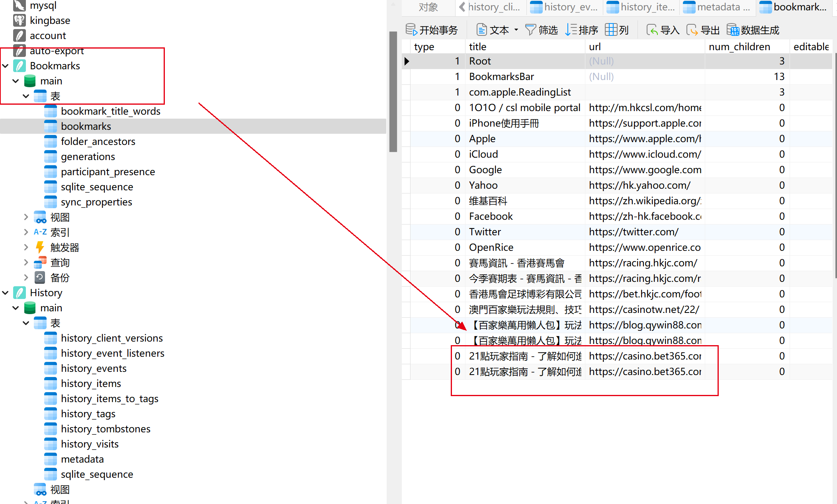
Task: Click the folder_ancestors table icon
Action: (51, 141)
